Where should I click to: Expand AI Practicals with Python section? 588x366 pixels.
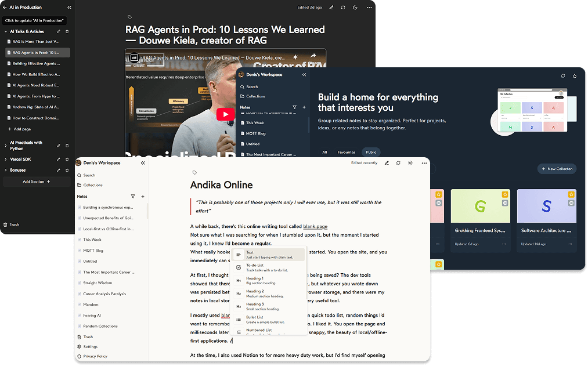click(6, 146)
